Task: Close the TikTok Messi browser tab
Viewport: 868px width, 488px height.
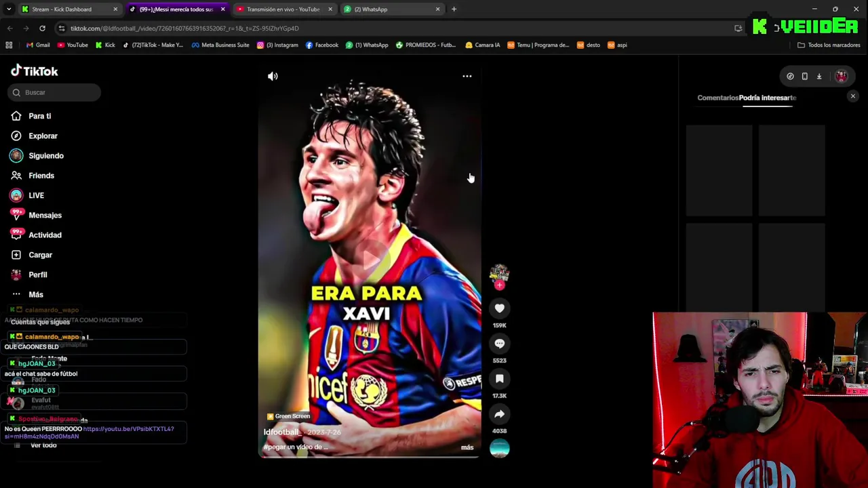Action: click(x=222, y=9)
